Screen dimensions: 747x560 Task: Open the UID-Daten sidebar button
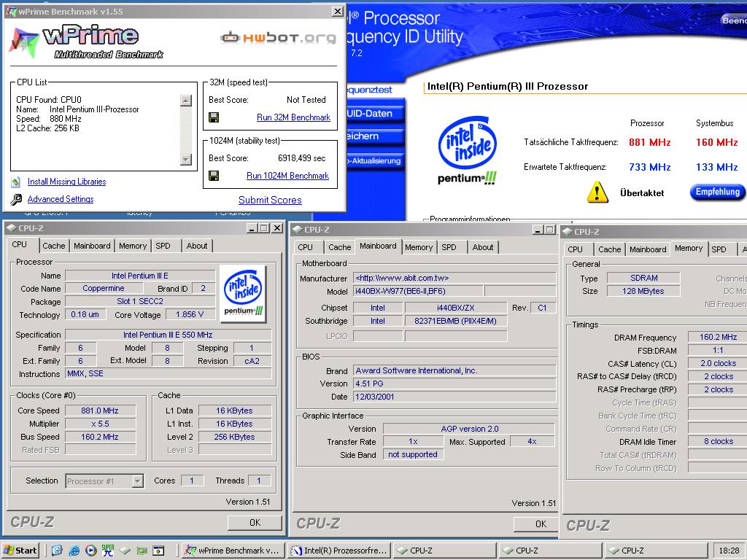coord(375,113)
